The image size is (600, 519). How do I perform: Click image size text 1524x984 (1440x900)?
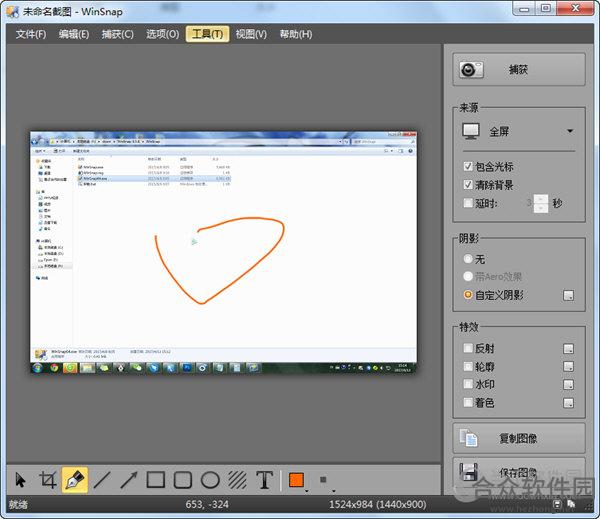(x=377, y=505)
